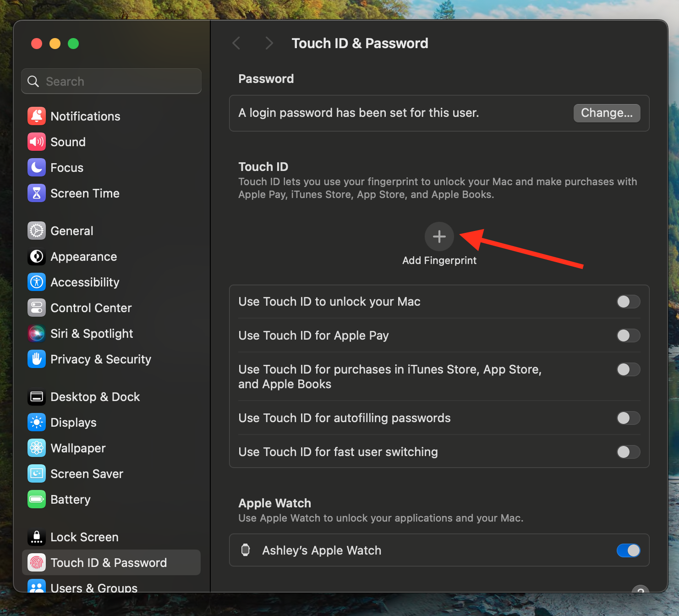
Task: Open Privacy & Security hand icon
Action: click(37, 359)
